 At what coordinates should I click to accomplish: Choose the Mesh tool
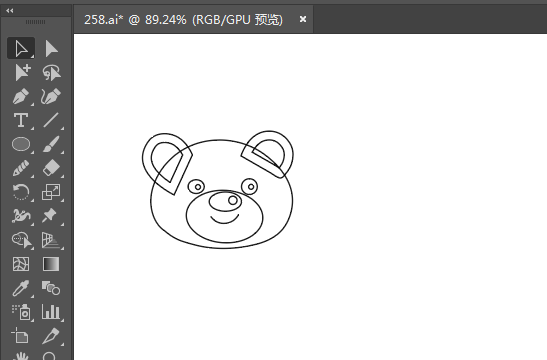(21, 264)
